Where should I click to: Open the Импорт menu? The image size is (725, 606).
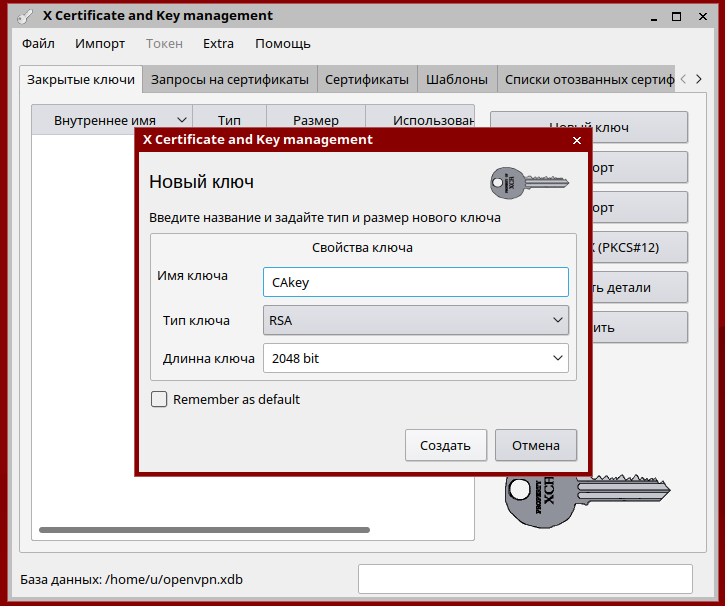coord(100,44)
